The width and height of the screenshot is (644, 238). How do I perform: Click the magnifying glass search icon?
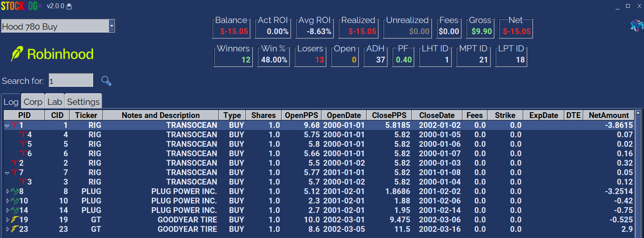tap(106, 81)
